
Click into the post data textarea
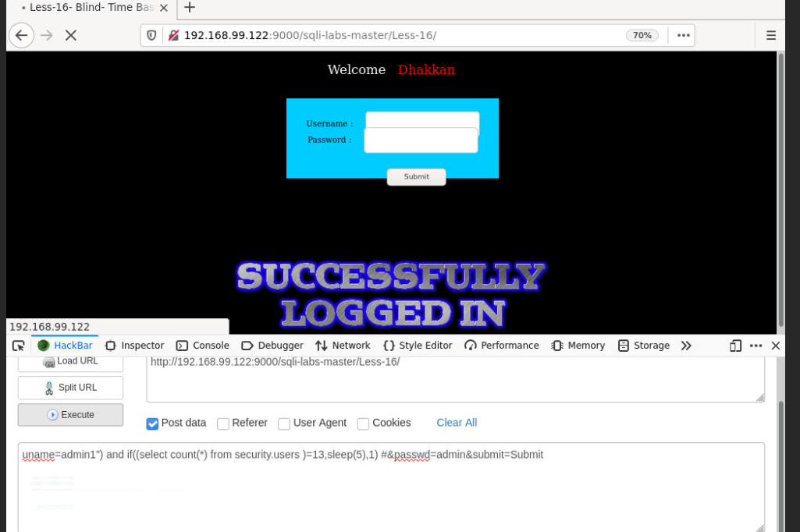click(x=391, y=487)
